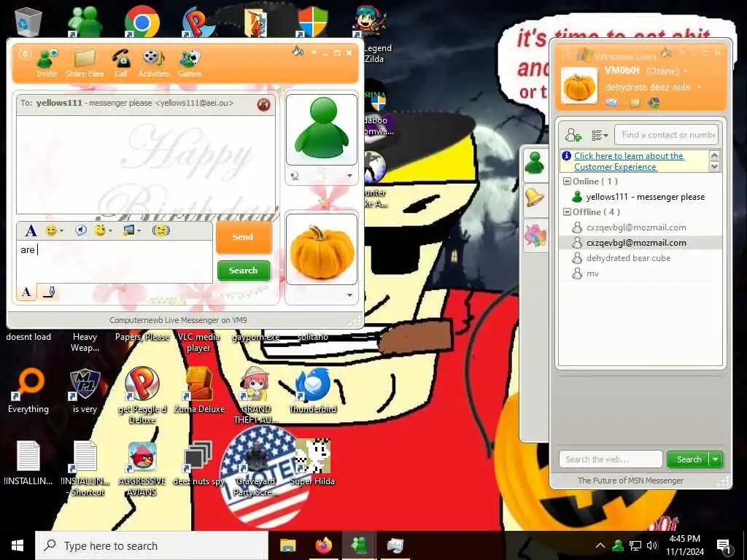Expand the wink selection dropdown arrow
Viewport: 747px width, 560px height.
111,231
